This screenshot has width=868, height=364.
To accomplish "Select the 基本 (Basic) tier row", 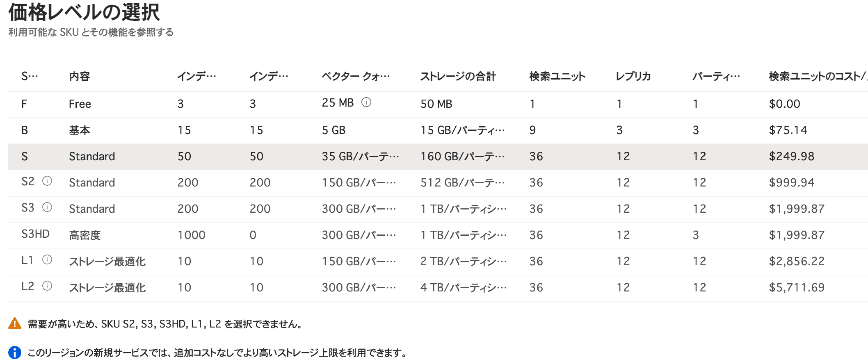I will click(79, 130).
